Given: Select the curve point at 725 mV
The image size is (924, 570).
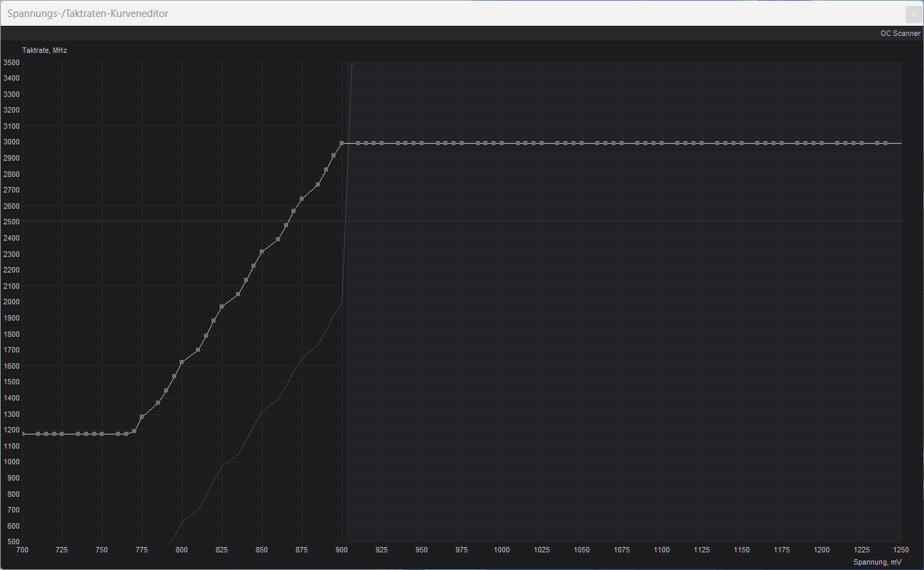Looking at the screenshot, I should (62, 434).
